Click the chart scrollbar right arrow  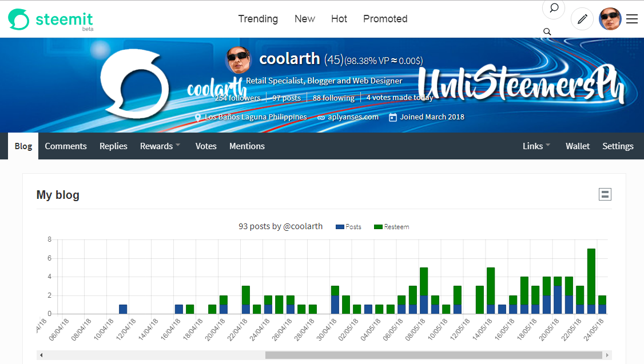coord(607,355)
